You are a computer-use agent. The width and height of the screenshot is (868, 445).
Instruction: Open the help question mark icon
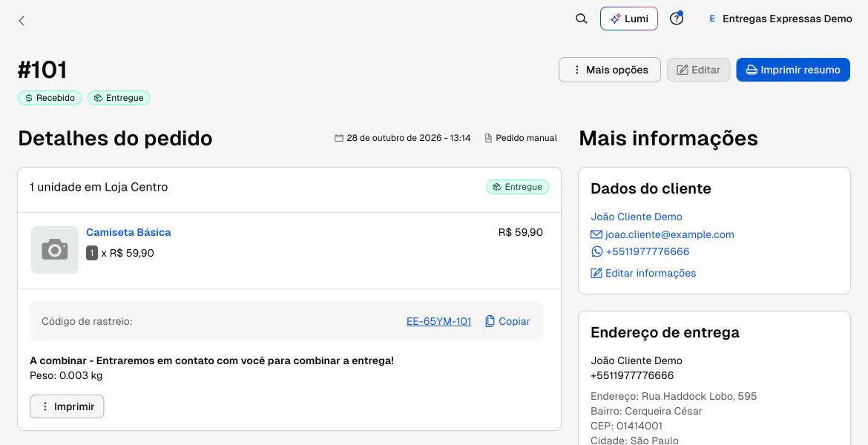click(x=677, y=19)
